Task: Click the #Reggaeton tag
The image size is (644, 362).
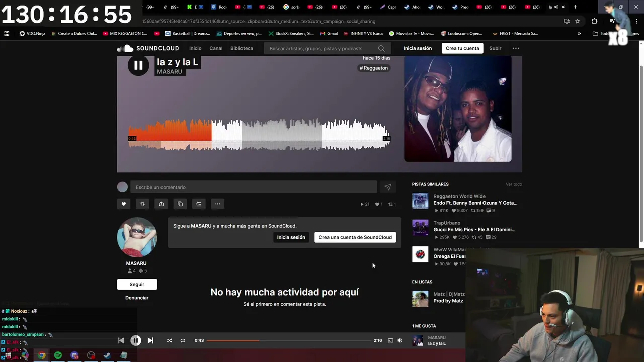Action: click(x=374, y=68)
